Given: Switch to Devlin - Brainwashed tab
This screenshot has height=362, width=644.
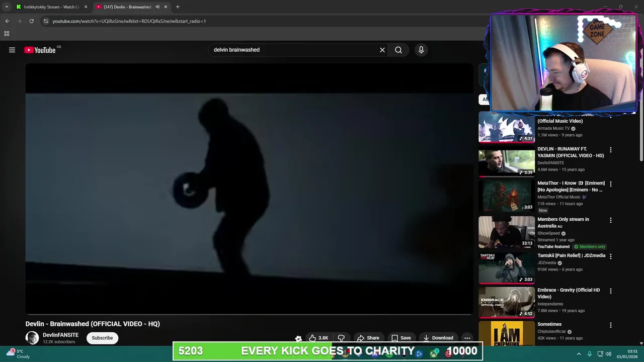Looking at the screenshot, I should [131, 7].
